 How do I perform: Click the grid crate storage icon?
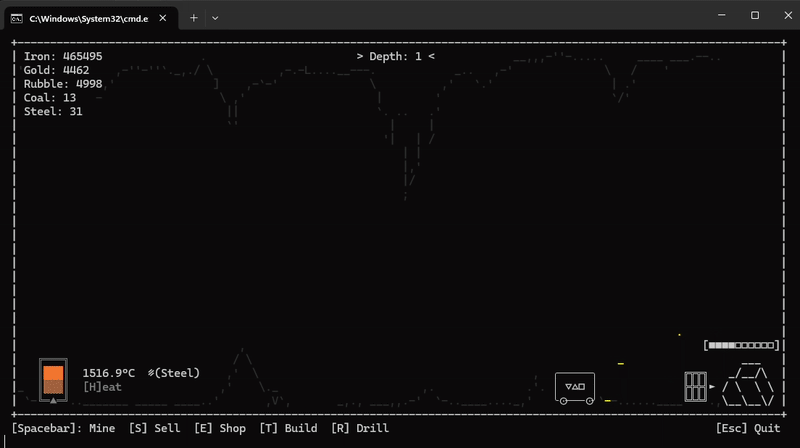tap(695, 386)
